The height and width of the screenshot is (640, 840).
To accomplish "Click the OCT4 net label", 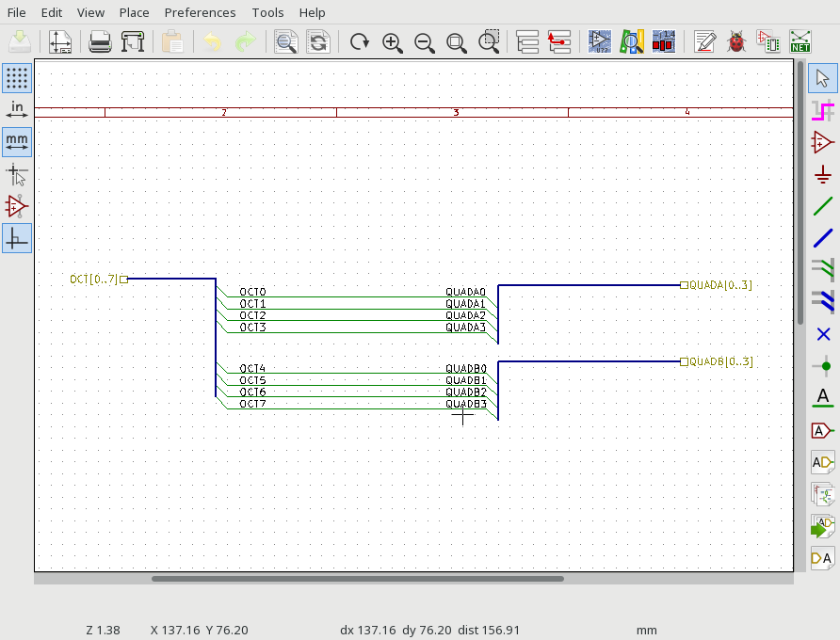I will tap(252, 368).
